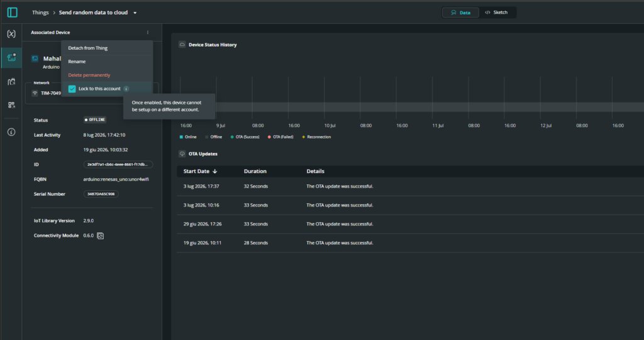Click the Device Status History cloud icon

coord(182,45)
